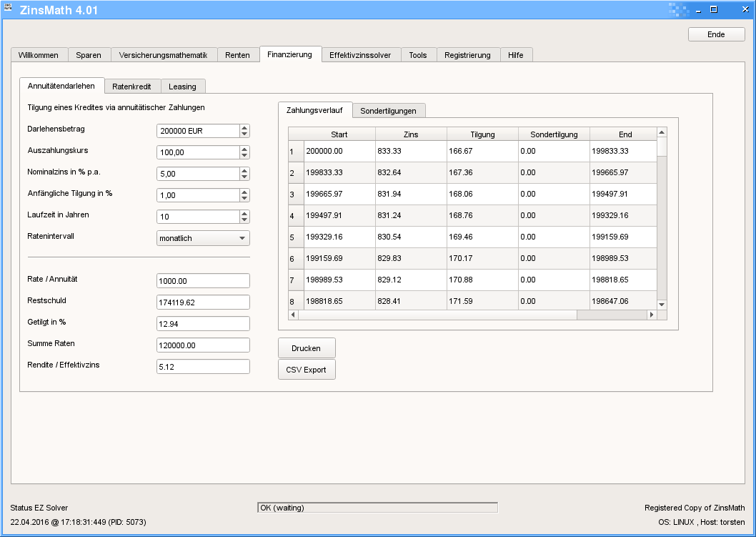Increase Laufzeit in Jahren spinner
Image resolution: width=756 pixels, height=537 pixels.
pyautogui.click(x=244, y=213)
